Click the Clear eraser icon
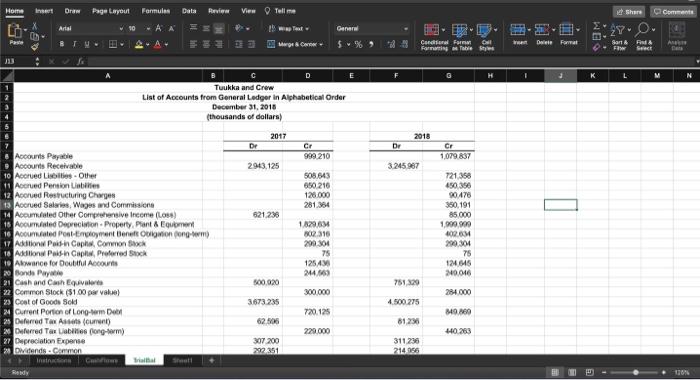The image size is (700, 380). tap(596, 47)
